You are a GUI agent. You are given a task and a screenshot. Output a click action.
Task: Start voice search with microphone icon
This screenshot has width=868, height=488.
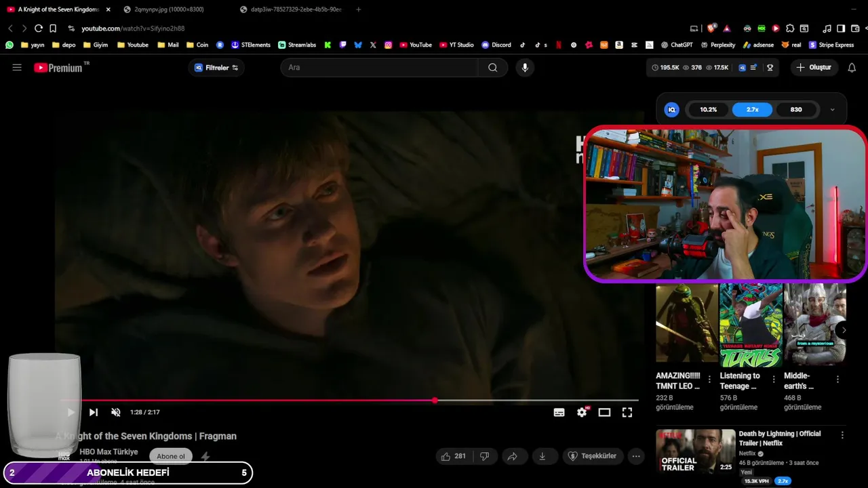[524, 68]
